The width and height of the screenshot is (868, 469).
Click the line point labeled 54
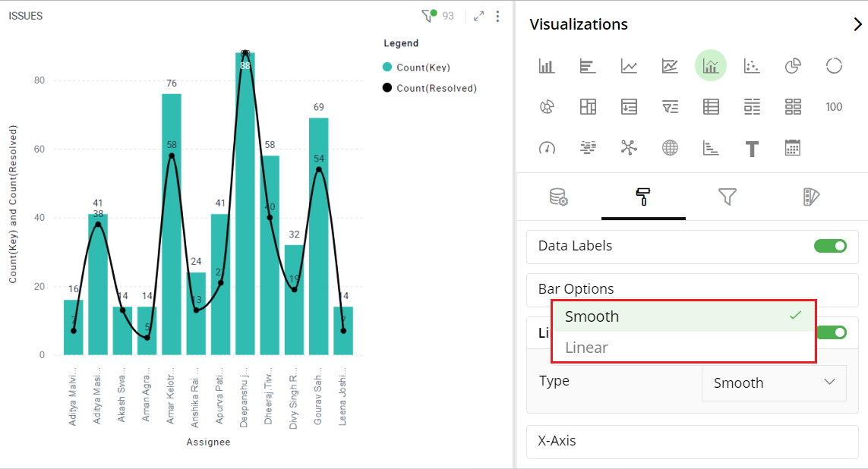319,169
